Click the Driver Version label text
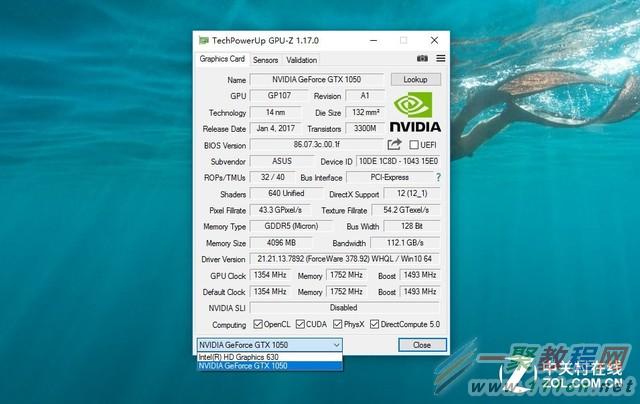 [223, 260]
